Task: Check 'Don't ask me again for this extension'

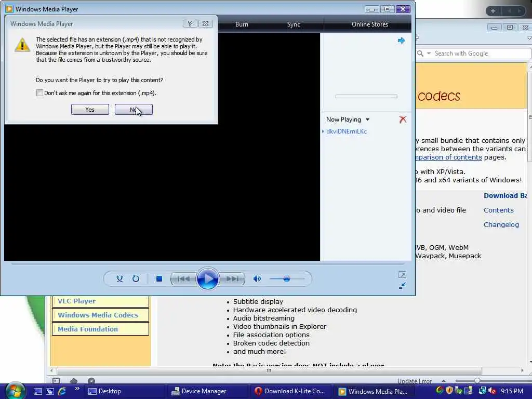Action: [39, 93]
